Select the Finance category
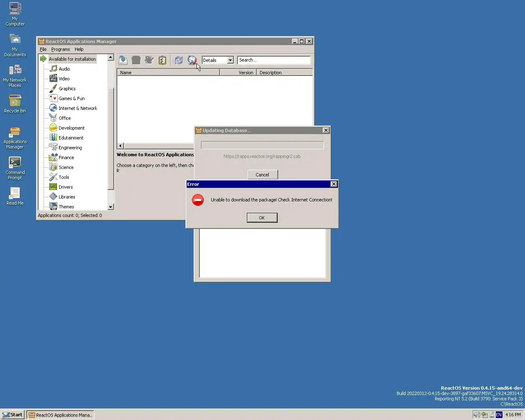This screenshot has height=420, width=525. tap(66, 157)
